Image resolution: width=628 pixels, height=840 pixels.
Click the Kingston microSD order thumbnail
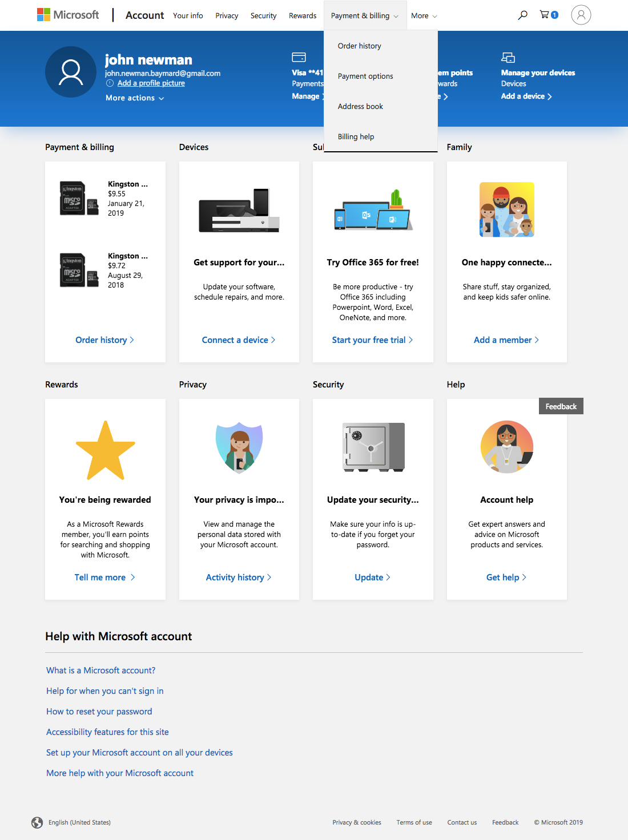79,198
